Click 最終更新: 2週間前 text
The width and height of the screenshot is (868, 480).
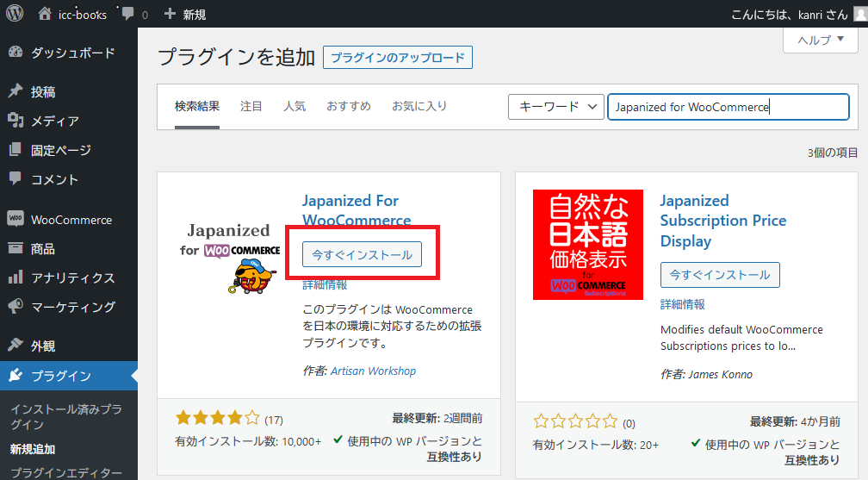[x=437, y=419]
